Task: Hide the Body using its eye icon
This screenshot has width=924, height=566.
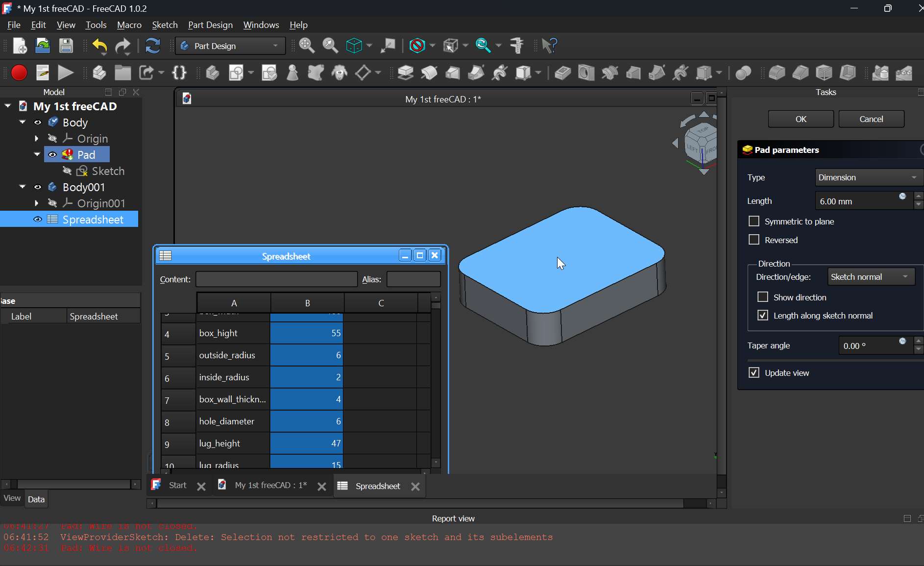Action: pos(38,123)
